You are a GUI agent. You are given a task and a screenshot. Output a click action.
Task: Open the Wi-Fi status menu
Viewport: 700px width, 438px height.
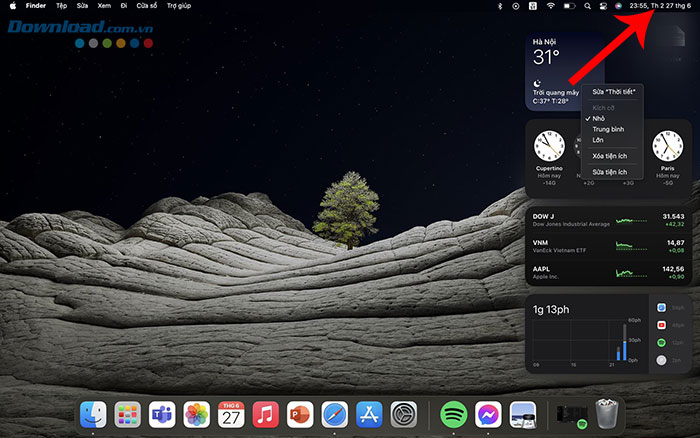click(550, 6)
